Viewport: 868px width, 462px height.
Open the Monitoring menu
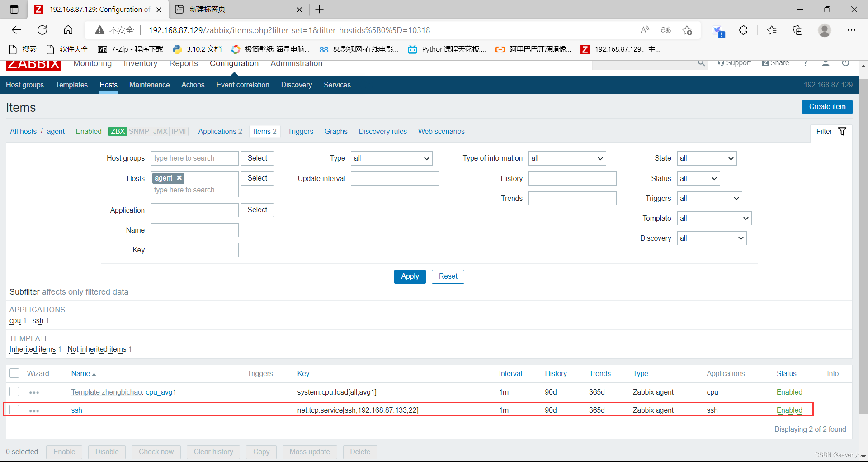point(93,63)
